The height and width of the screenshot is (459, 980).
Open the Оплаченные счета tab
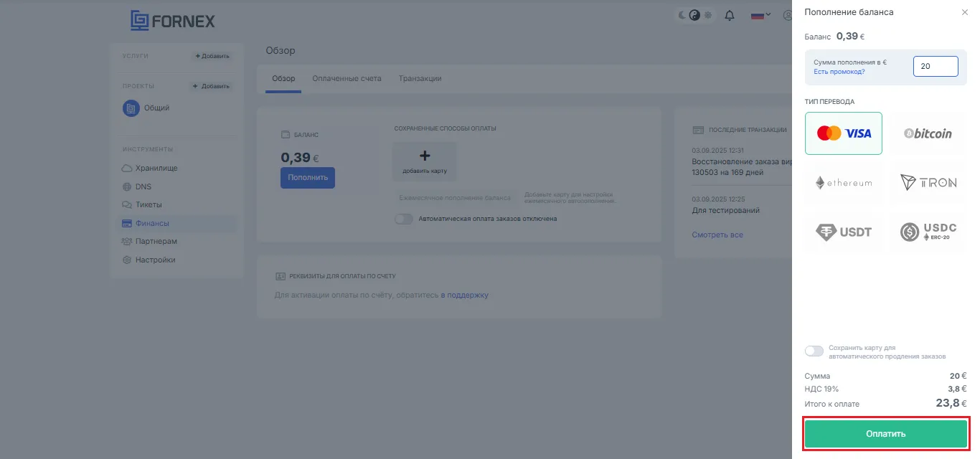(x=347, y=78)
